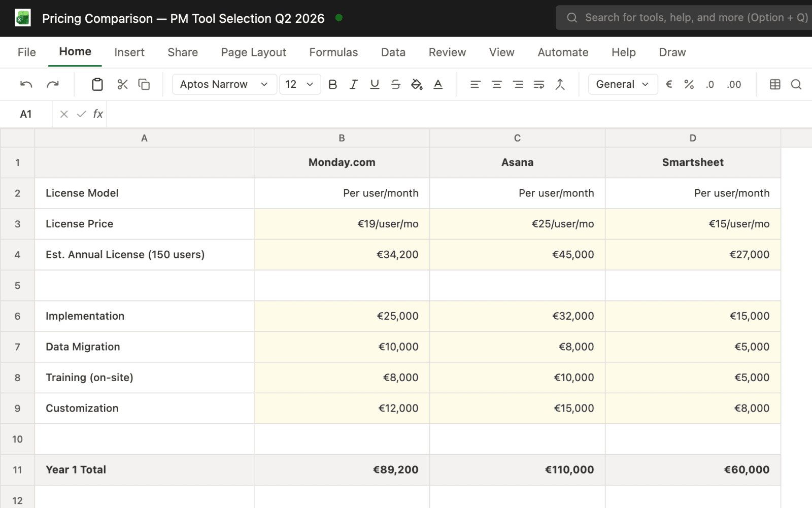The image size is (812, 508).
Task: Open the Review tab
Action: (447, 52)
